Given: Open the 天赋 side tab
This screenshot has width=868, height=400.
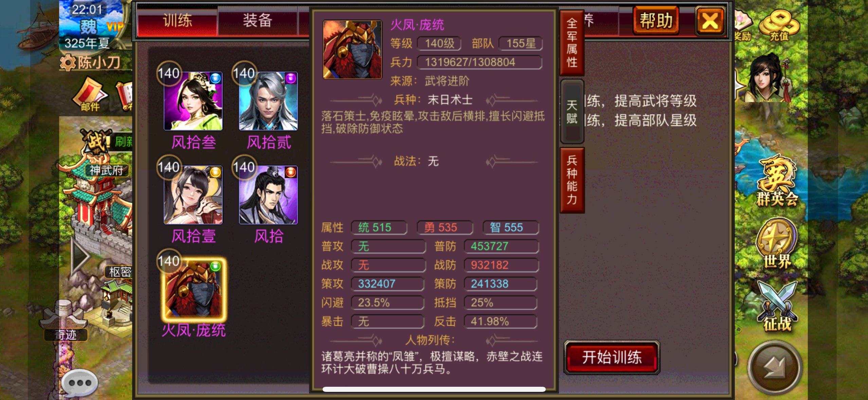Looking at the screenshot, I should coord(572,112).
